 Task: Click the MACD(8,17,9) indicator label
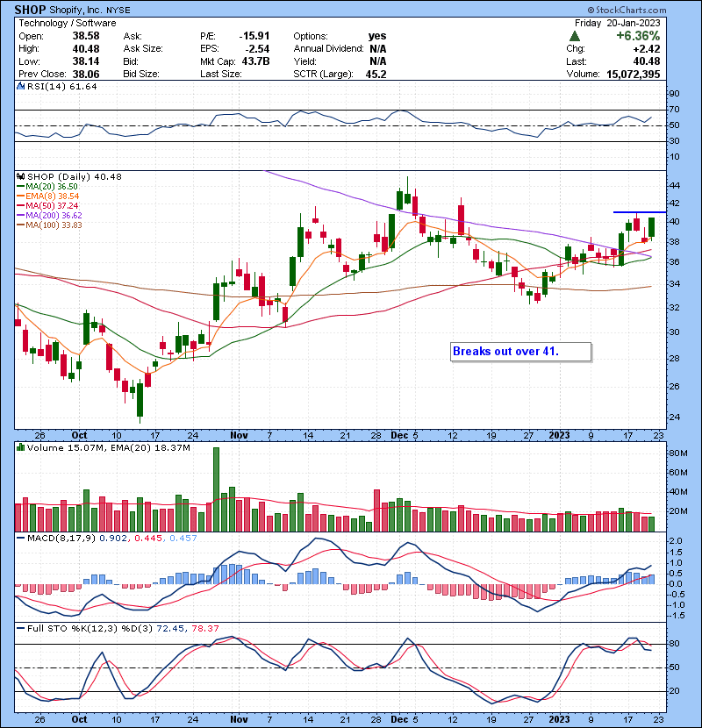point(61,539)
